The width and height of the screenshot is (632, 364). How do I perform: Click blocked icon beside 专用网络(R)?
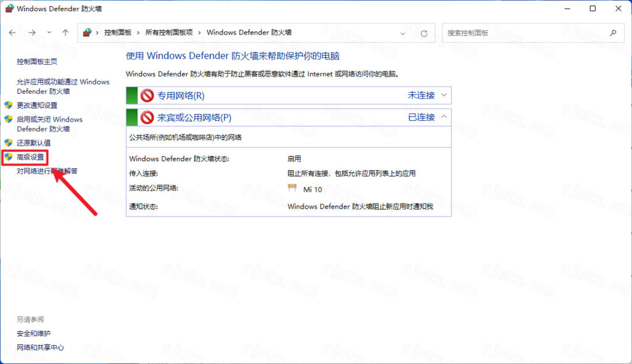[x=147, y=96]
